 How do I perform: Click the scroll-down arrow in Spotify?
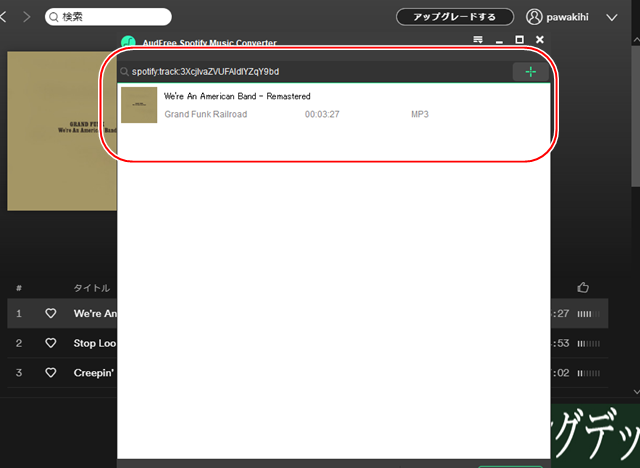pyautogui.click(x=636, y=391)
